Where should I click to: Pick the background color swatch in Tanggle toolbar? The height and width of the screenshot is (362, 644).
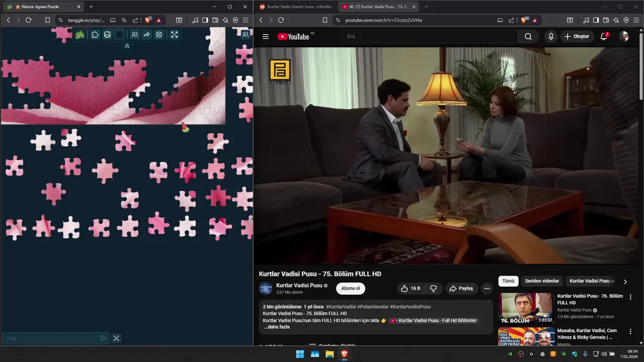(x=119, y=35)
